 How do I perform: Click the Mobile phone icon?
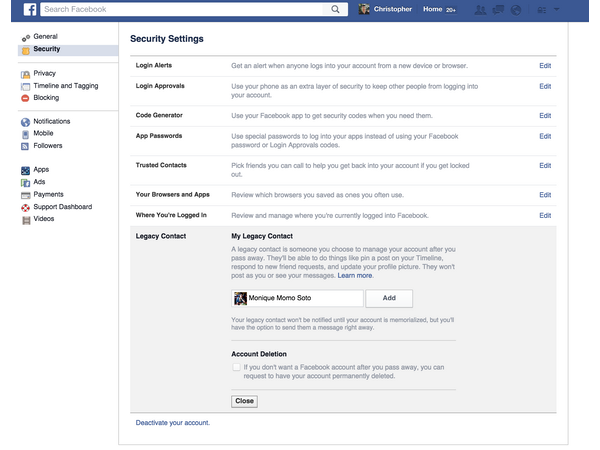pyautogui.click(x=25, y=134)
